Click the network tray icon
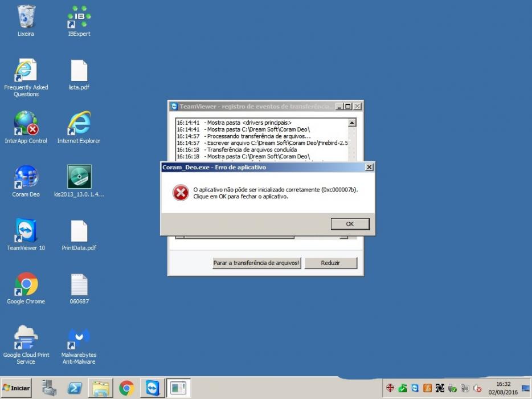The width and height of the screenshot is (532, 399). (x=464, y=388)
